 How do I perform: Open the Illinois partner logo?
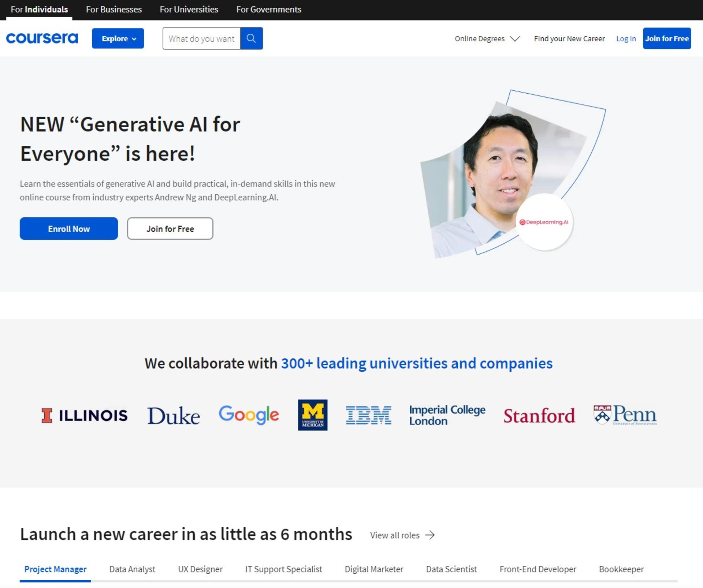point(84,415)
